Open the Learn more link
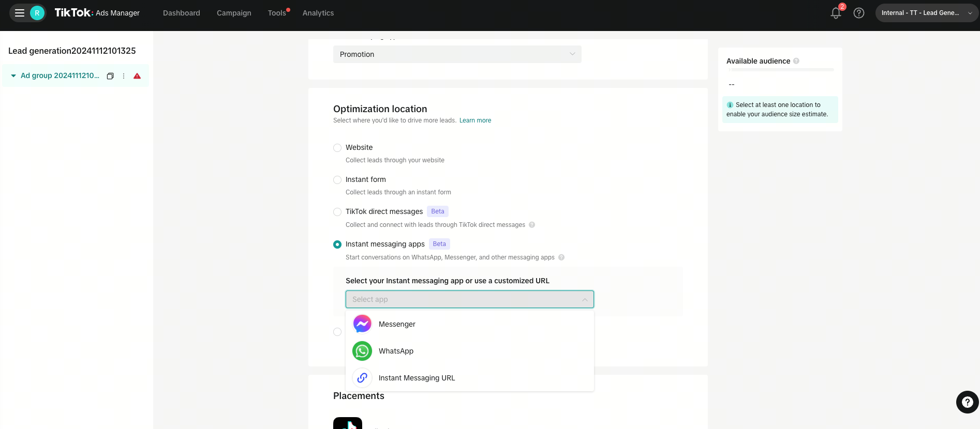Screen dimensions: 980x429 (475, 120)
